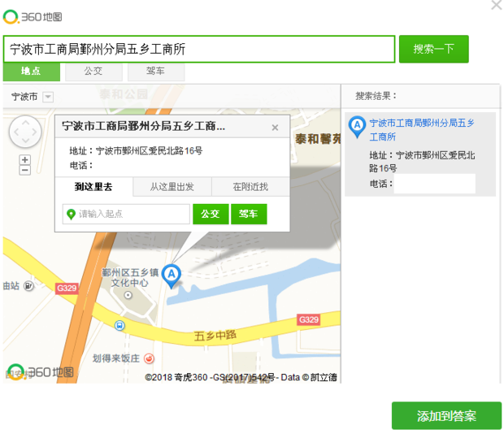Select the 从这里出发 tab in popup

pos(172,187)
